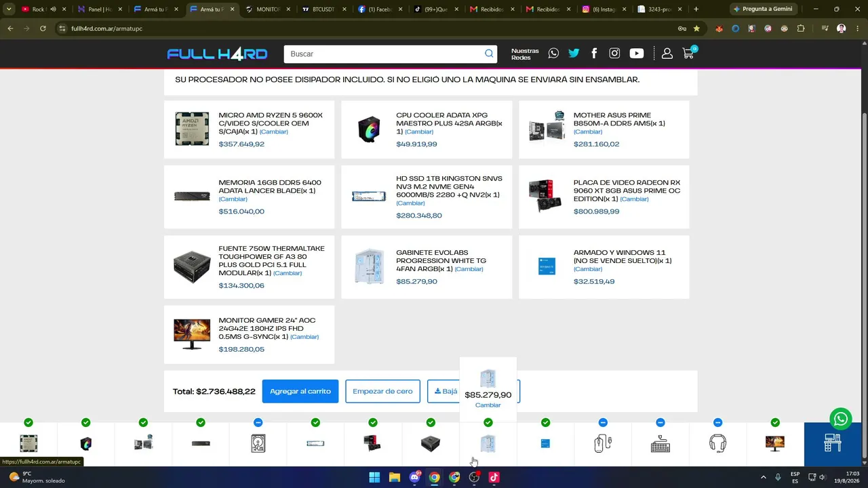
Task: Change the ASUS Prime B850M-A motherboard via Cambiar
Action: pos(588,131)
